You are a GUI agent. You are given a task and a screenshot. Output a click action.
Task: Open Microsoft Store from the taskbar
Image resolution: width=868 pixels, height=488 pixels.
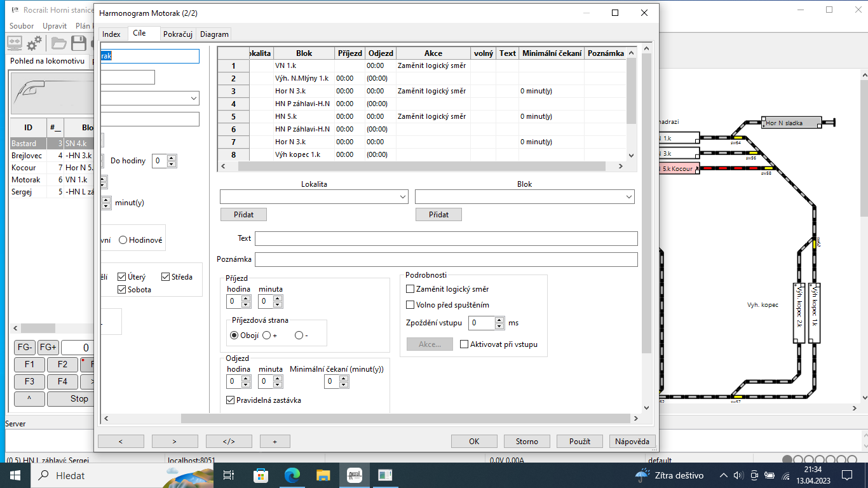[261, 475]
